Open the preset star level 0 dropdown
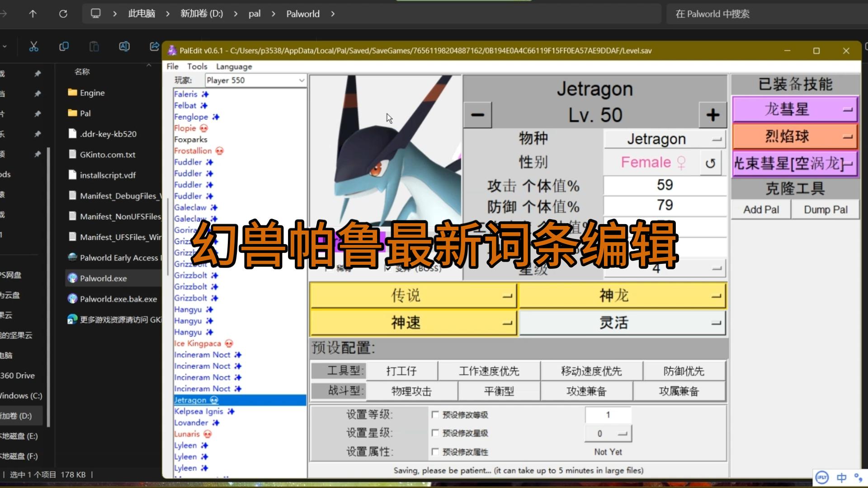This screenshot has width=868, height=488. [608, 434]
